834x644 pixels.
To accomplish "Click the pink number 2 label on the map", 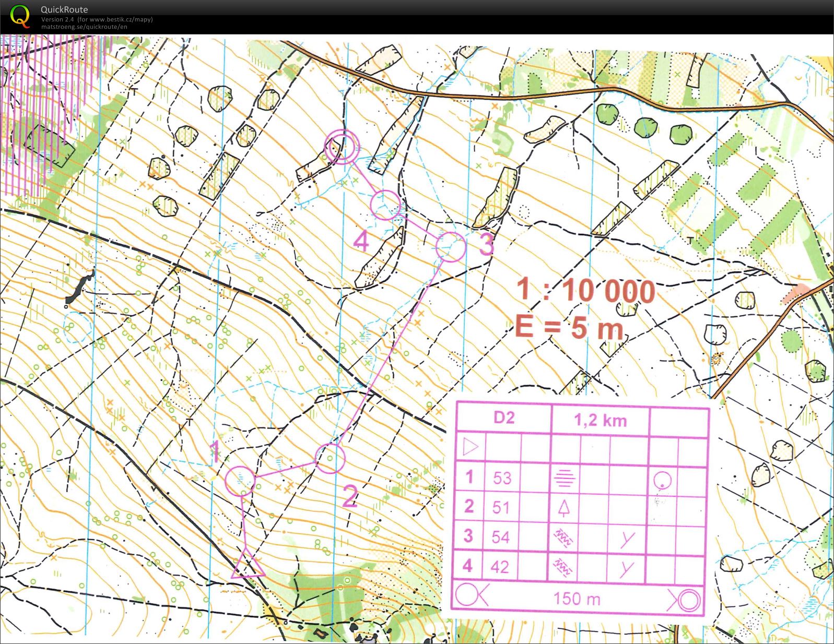I will pyautogui.click(x=349, y=496).
